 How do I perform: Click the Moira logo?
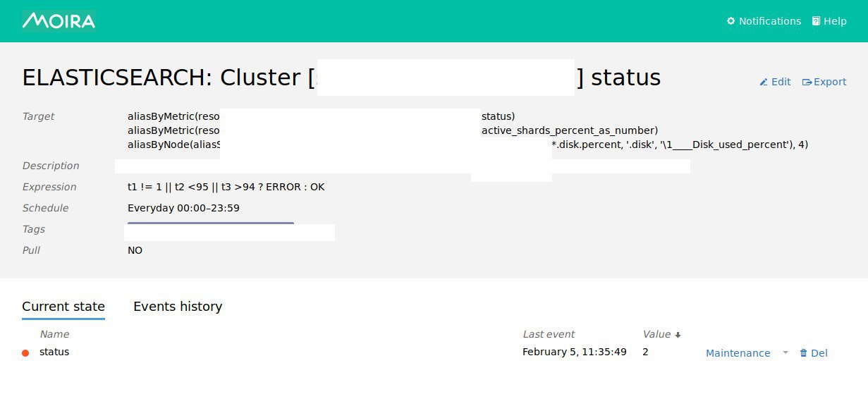[59, 20]
